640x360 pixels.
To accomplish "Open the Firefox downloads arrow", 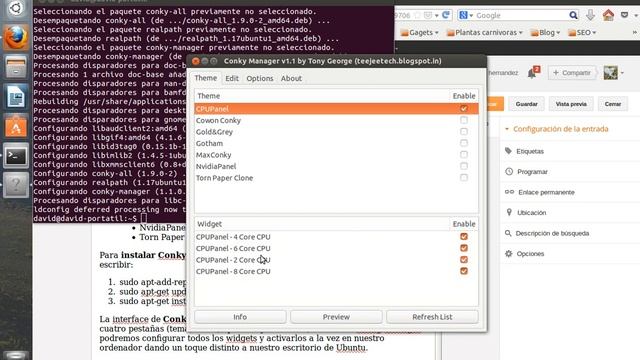I will coord(591,15).
